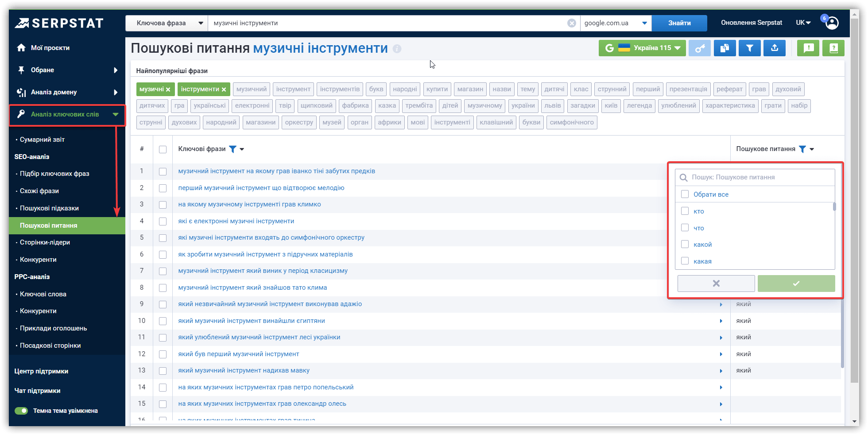Image resolution: width=868 pixels, height=435 pixels.
Task: Click the magnifier icon in filter search
Action: (x=684, y=178)
